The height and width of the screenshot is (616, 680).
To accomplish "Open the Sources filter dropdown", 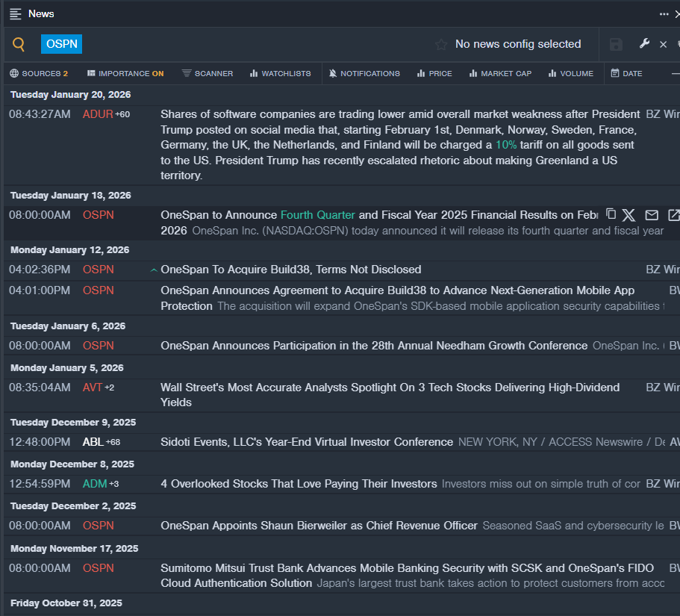I will coord(39,74).
